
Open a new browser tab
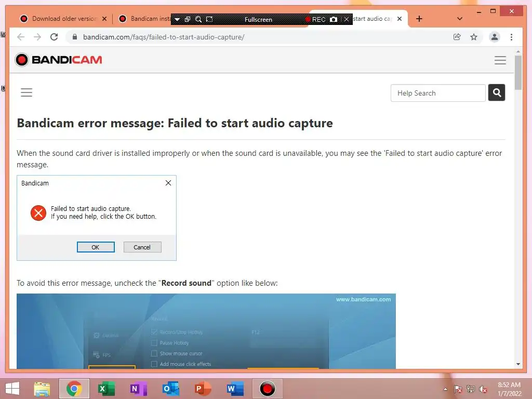419,19
